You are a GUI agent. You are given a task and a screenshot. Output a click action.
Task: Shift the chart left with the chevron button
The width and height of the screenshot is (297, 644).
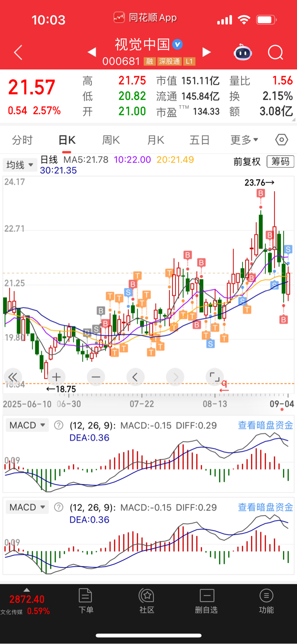tap(135, 377)
